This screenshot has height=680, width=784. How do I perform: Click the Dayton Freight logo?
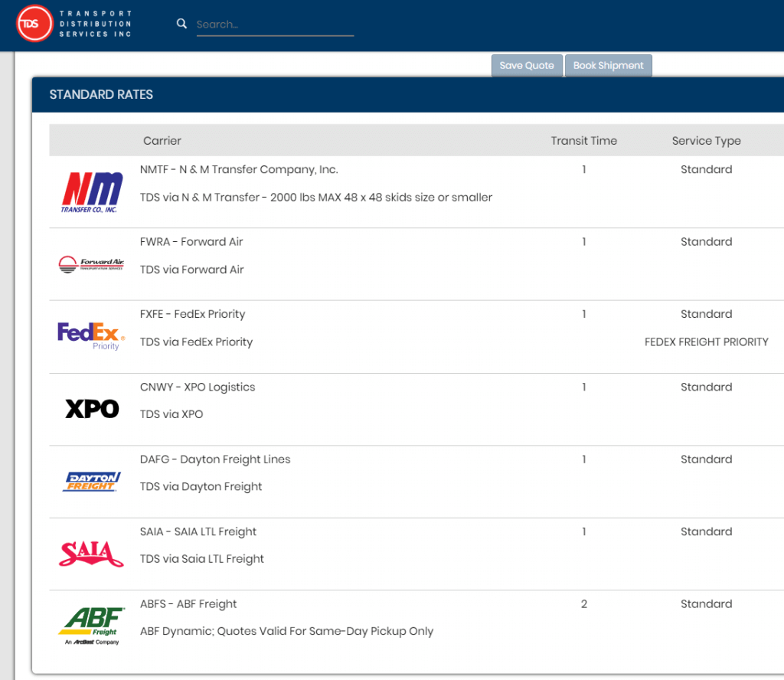pyautogui.click(x=92, y=482)
